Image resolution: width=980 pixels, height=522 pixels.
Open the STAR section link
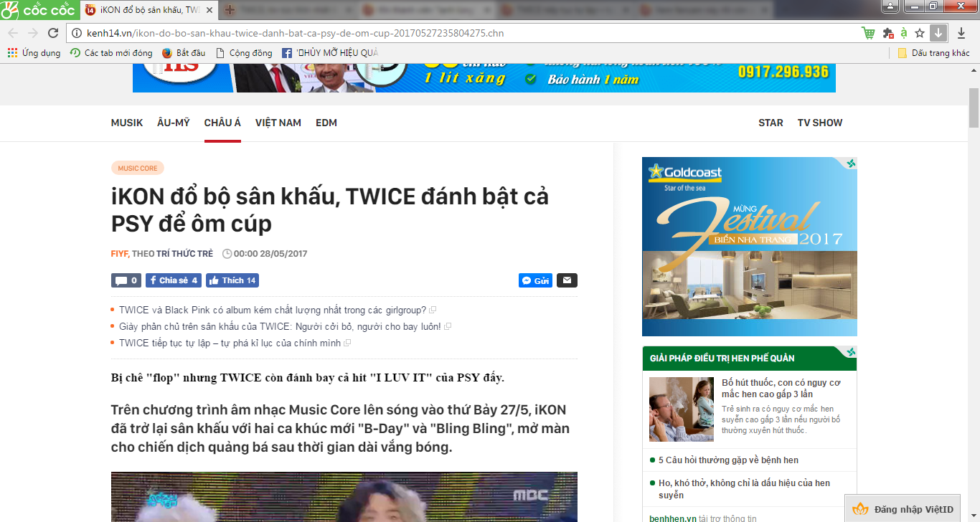point(771,123)
